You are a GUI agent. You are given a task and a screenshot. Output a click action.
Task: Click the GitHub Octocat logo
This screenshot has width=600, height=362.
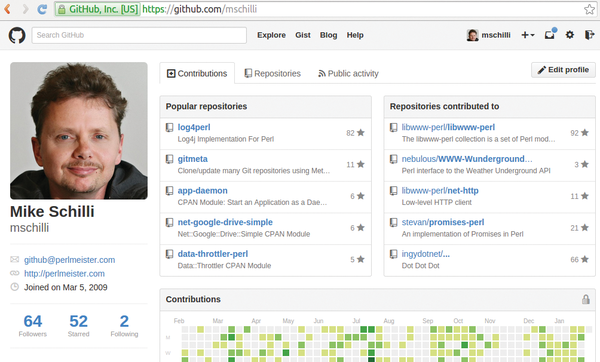tap(17, 35)
